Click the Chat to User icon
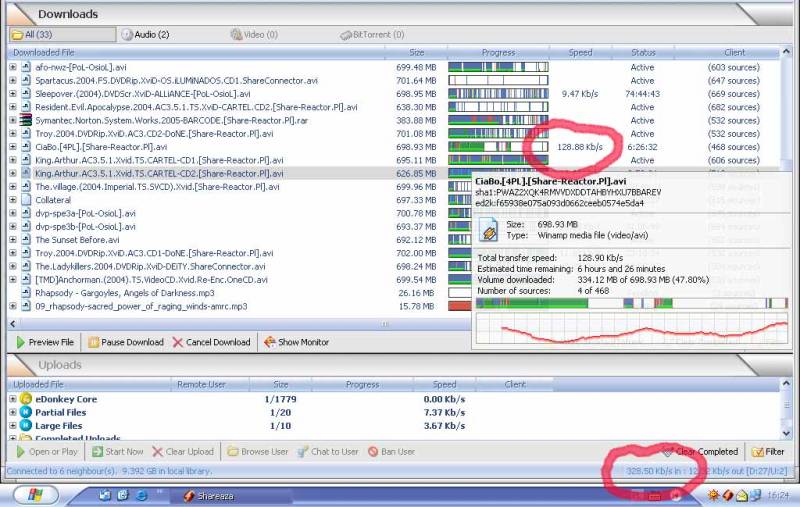 click(x=301, y=452)
